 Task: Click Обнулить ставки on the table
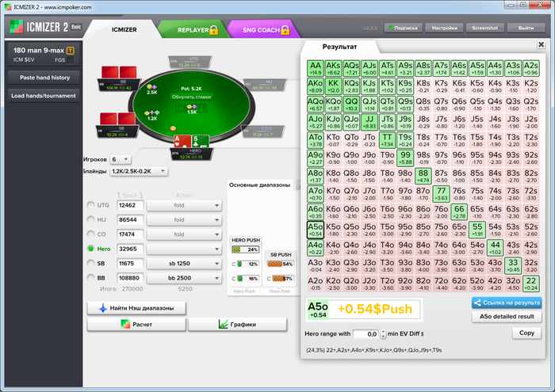pyautogui.click(x=191, y=97)
